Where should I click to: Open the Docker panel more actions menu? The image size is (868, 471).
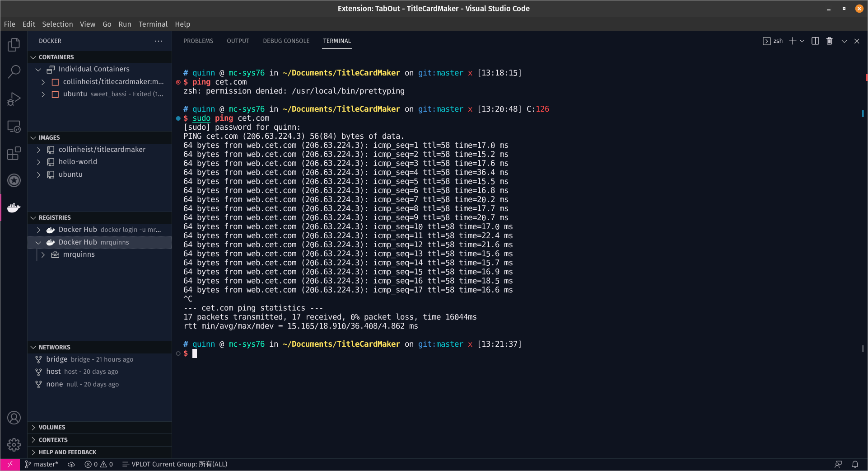tap(159, 41)
